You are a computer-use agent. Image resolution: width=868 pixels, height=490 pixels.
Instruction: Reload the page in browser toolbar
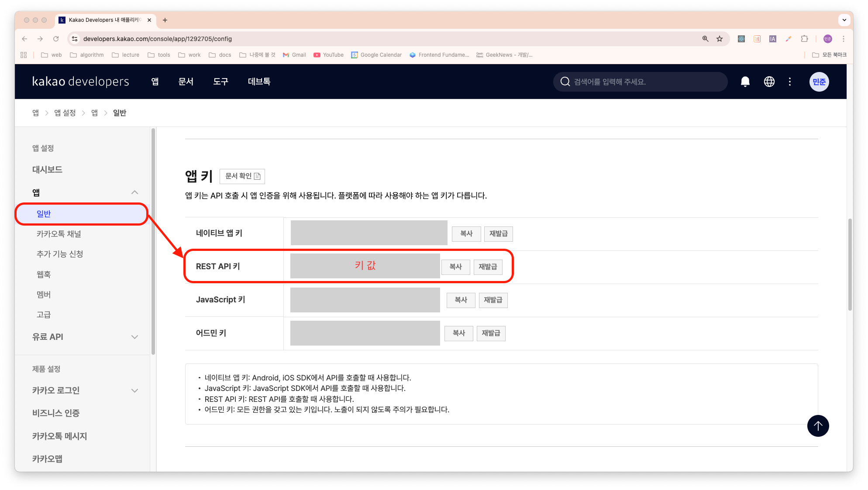click(56, 39)
